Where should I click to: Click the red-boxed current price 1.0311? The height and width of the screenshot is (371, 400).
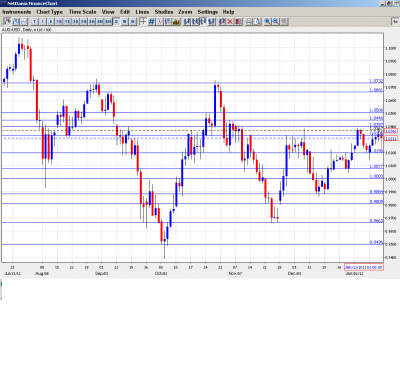coord(391,138)
